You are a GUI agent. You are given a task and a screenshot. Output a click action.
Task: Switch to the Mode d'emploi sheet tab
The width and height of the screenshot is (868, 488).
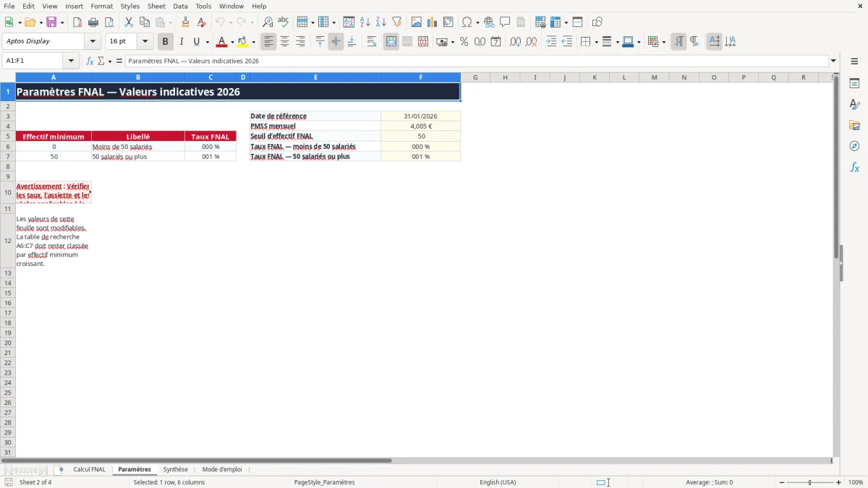coord(222,470)
